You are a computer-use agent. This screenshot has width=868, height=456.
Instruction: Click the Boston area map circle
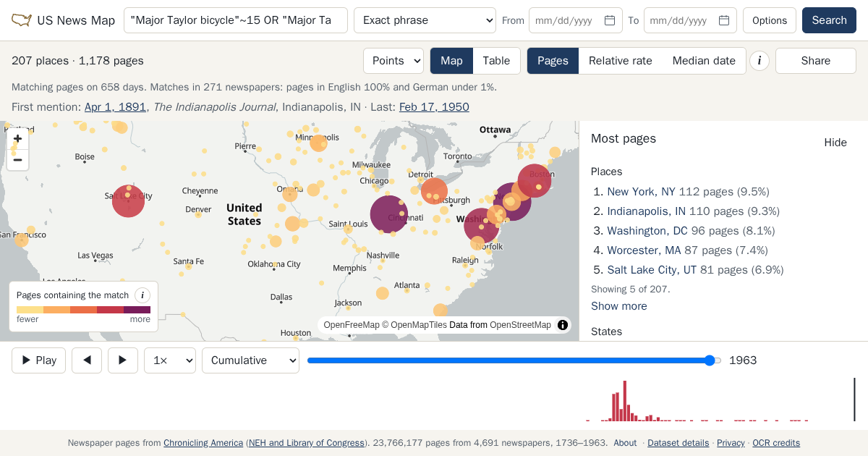535,180
